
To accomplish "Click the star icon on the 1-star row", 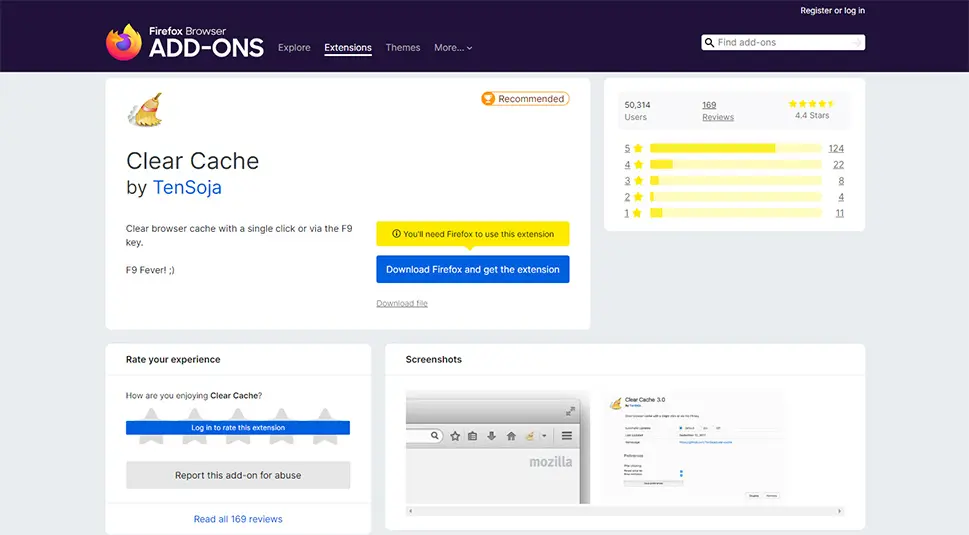I will (637, 213).
